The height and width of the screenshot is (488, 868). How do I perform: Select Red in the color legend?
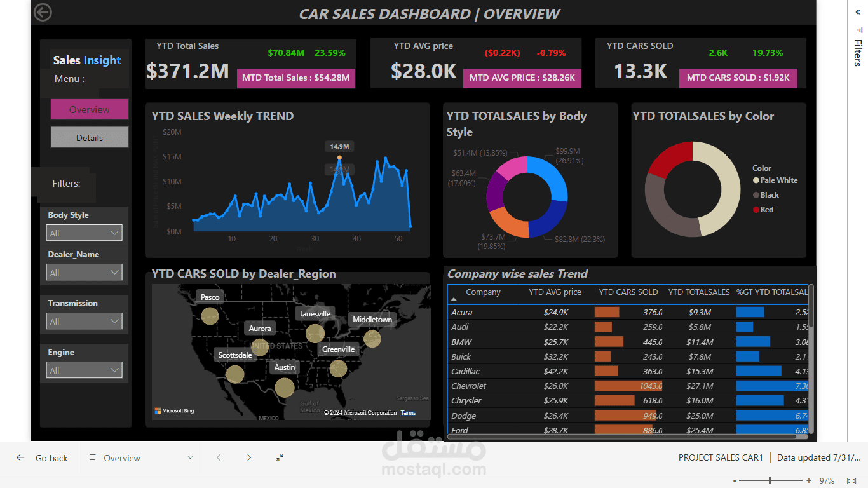(x=763, y=210)
